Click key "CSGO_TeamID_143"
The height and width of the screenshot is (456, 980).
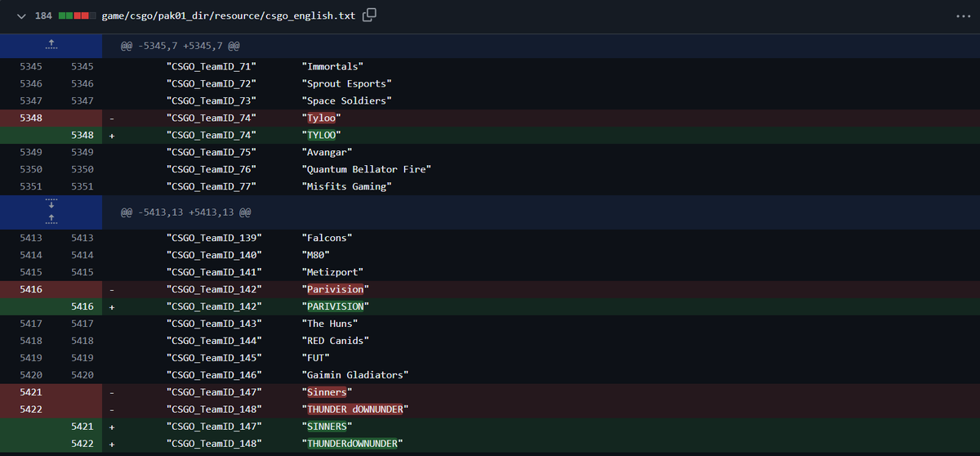pos(215,324)
